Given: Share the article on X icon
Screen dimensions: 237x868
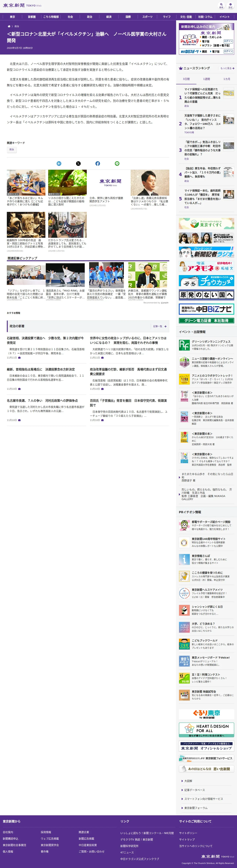Looking at the screenshot, I should pyautogui.click(x=78, y=163).
